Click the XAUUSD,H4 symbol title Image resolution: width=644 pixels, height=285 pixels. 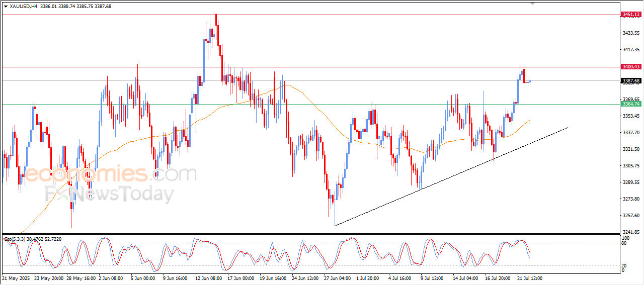click(x=23, y=7)
